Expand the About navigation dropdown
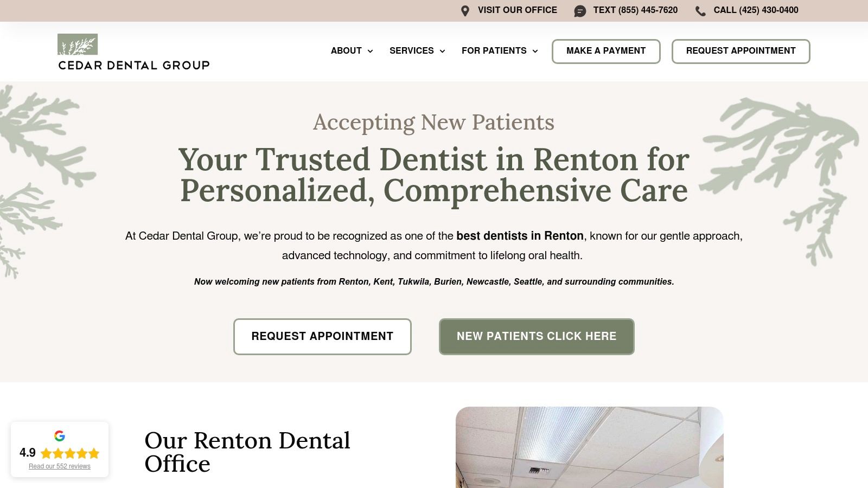The width and height of the screenshot is (868, 488). coord(370,51)
